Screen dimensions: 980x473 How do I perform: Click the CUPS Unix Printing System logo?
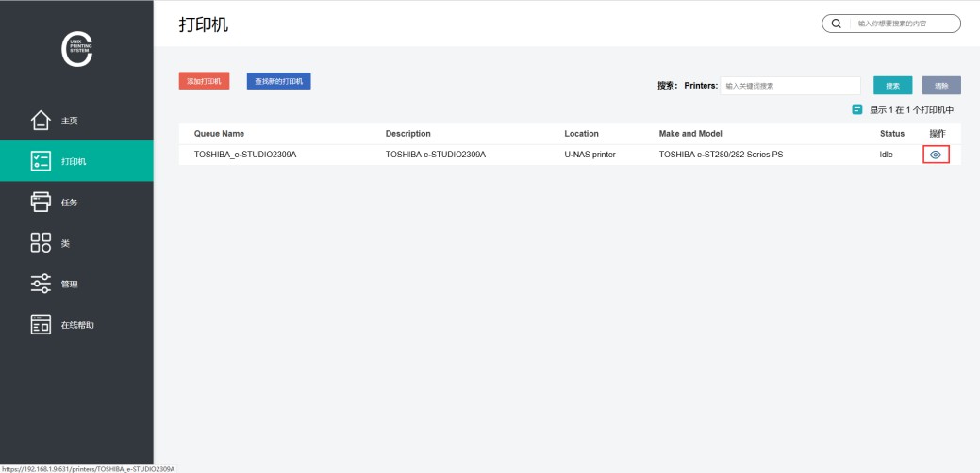point(76,51)
